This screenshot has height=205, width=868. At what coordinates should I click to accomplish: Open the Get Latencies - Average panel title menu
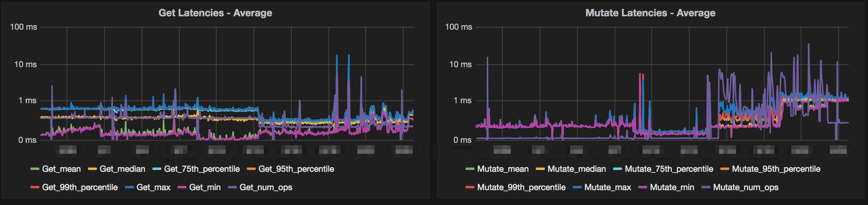pos(215,13)
